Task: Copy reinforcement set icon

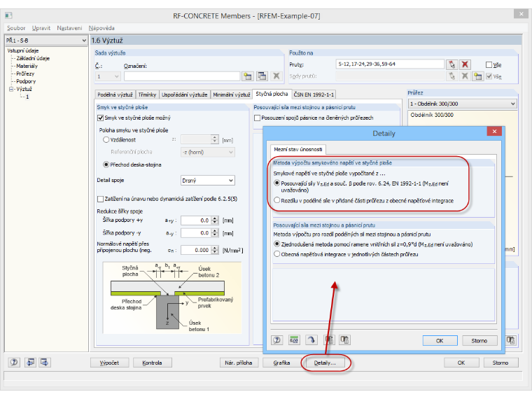Action: click(x=262, y=76)
